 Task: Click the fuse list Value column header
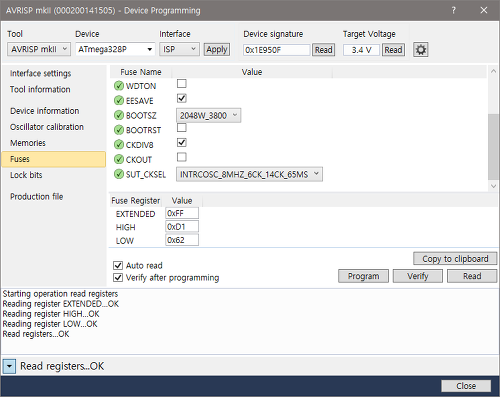[x=252, y=72]
